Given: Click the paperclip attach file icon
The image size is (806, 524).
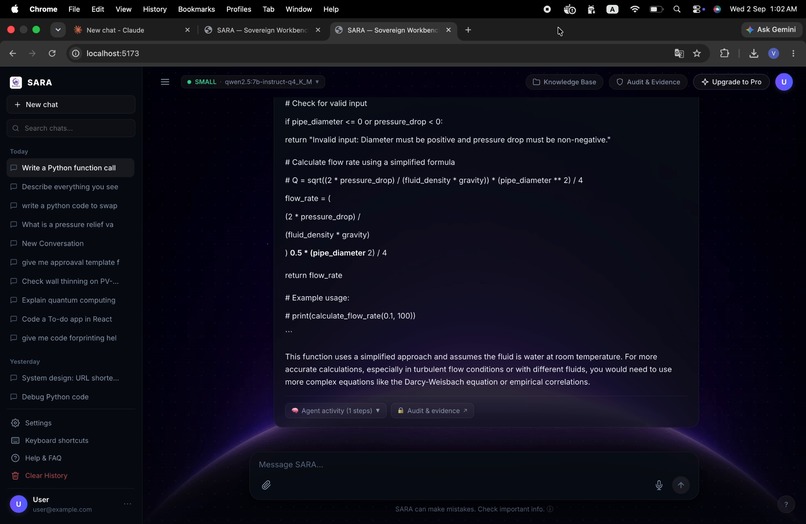Looking at the screenshot, I should [266, 485].
